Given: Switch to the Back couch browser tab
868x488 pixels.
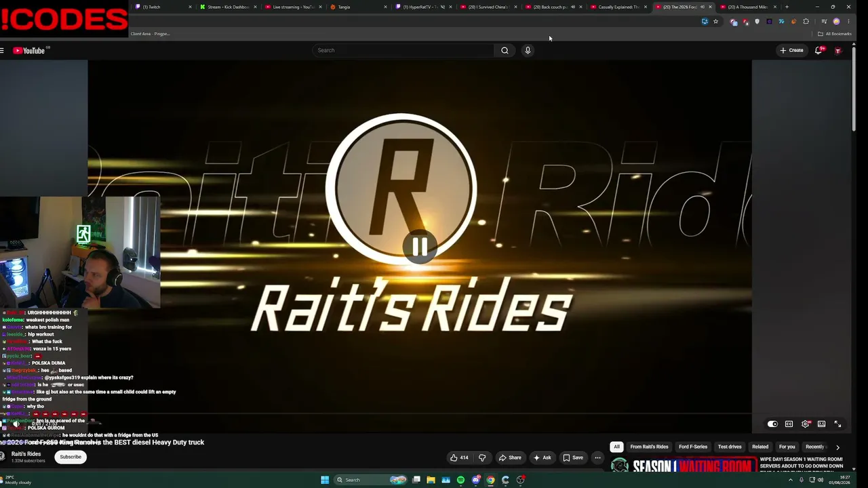Looking at the screenshot, I should pyautogui.click(x=553, y=7).
